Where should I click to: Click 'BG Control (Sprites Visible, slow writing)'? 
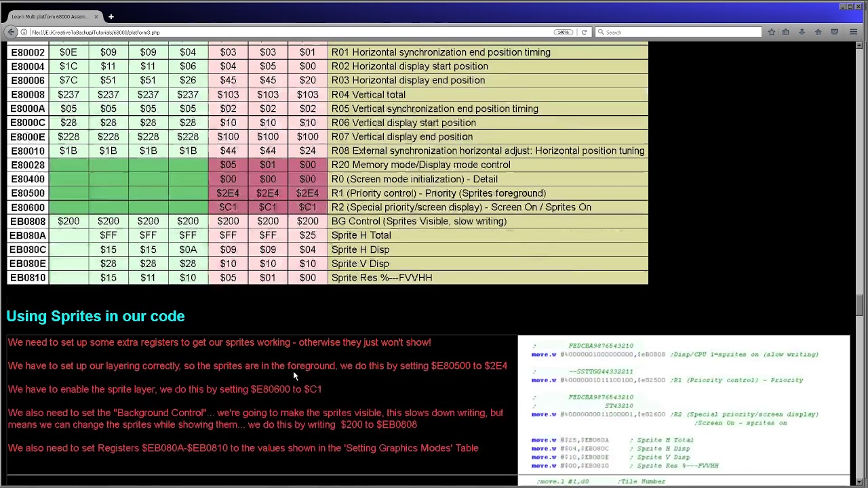[x=419, y=221]
